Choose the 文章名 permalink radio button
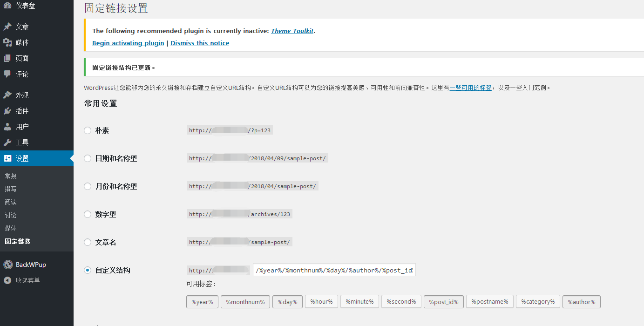The width and height of the screenshot is (644, 326). pos(88,242)
